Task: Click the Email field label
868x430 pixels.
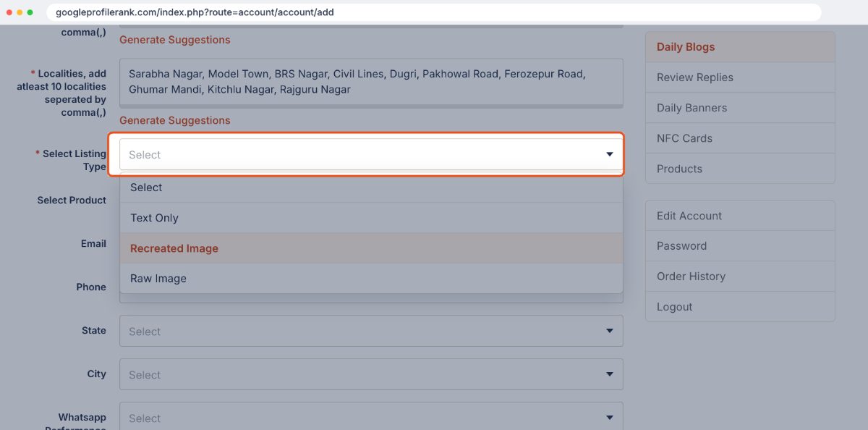Action: (93, 244)
